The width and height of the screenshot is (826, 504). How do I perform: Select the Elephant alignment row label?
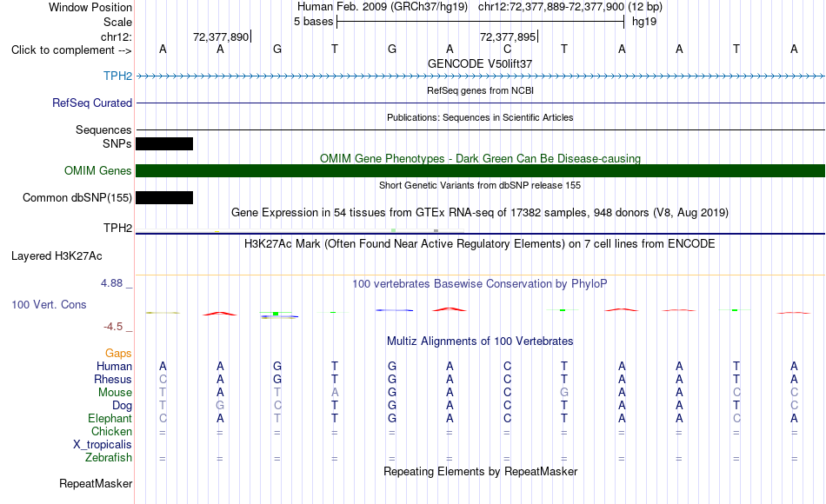(110, 419)
